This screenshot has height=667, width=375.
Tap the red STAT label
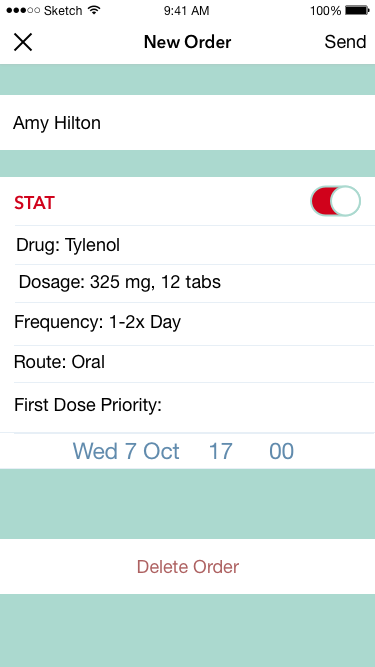tap(34, 203)
